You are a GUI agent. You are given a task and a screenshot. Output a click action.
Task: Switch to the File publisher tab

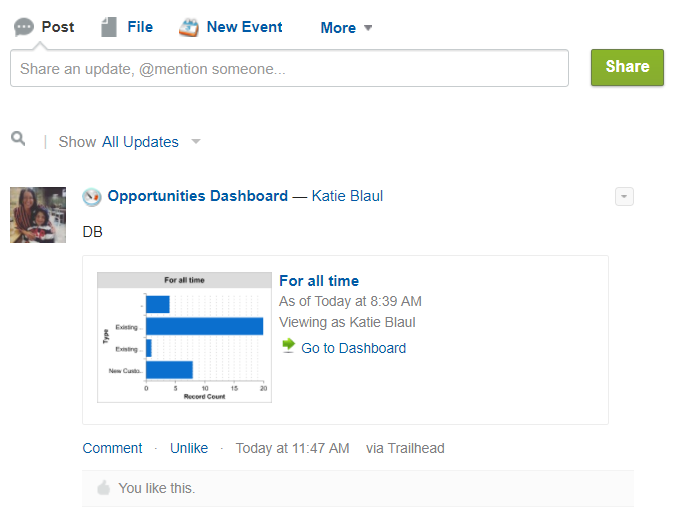[x=140, y=27]
